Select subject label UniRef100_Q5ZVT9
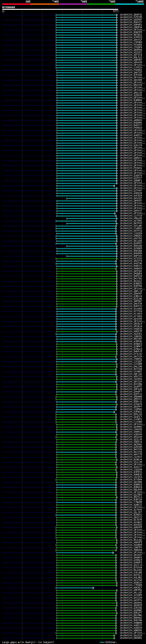 [131, 261]
